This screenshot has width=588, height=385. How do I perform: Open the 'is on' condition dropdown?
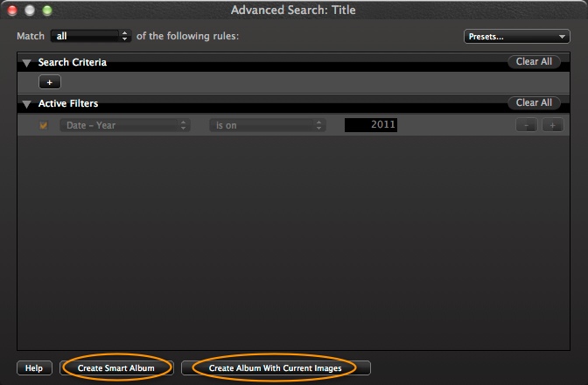click(268, 125)
